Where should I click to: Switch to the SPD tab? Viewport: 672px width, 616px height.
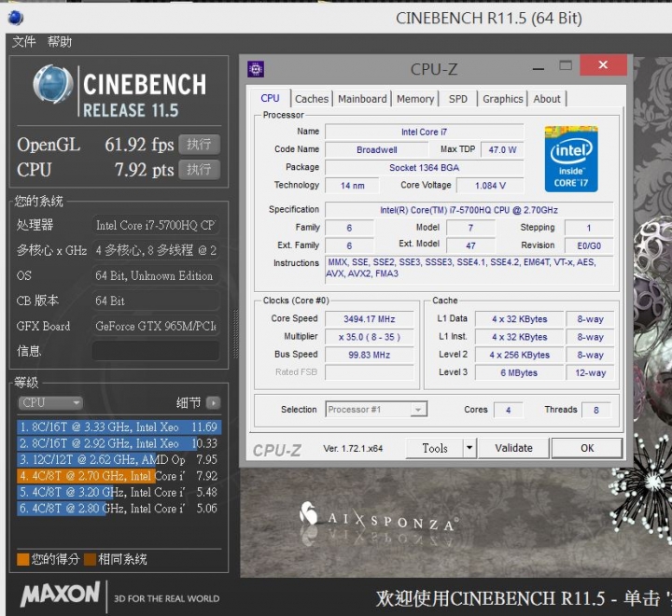(457, 99)
